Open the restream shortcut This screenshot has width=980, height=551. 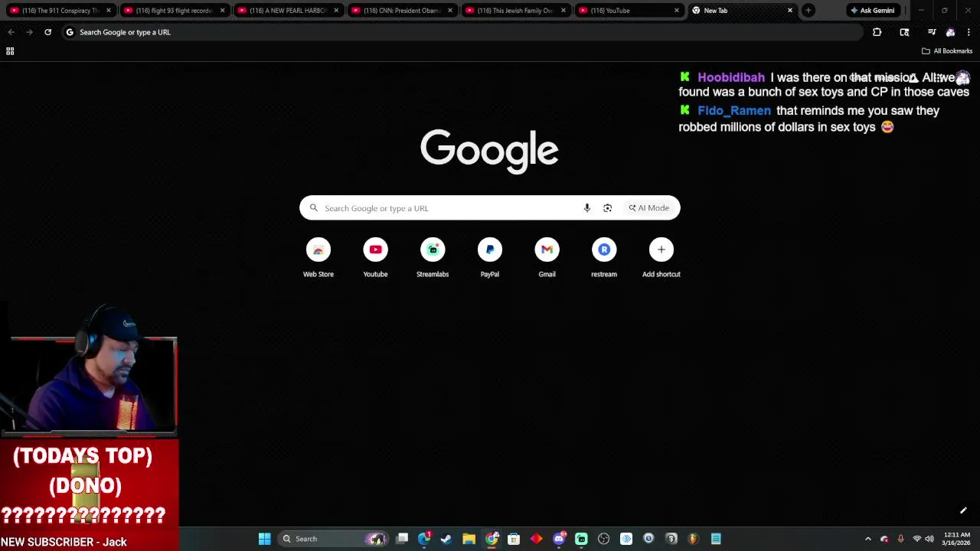pyautogui.click(x=604, y=258)
